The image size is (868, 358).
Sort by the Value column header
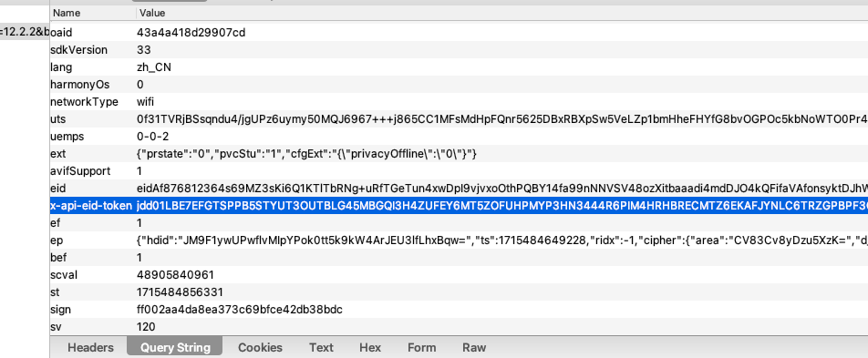(x=501, y=13)
